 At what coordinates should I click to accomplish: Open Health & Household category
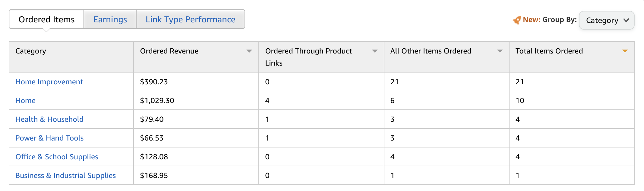[x=49, y=119]
